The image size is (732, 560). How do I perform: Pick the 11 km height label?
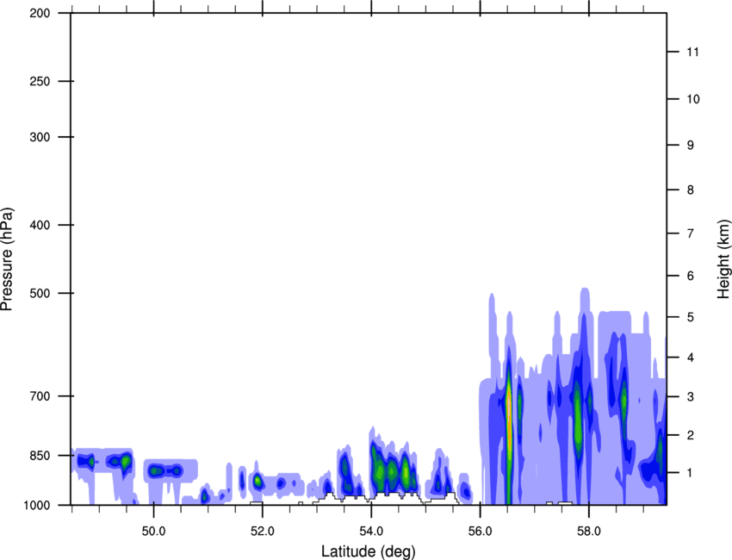point(692,52)
